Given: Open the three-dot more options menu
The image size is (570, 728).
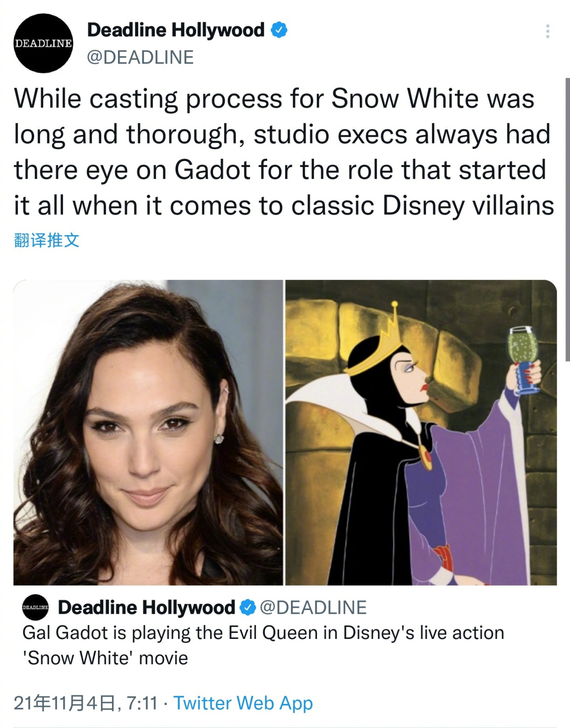Looking at the screenshot, I should click(548, 31).
